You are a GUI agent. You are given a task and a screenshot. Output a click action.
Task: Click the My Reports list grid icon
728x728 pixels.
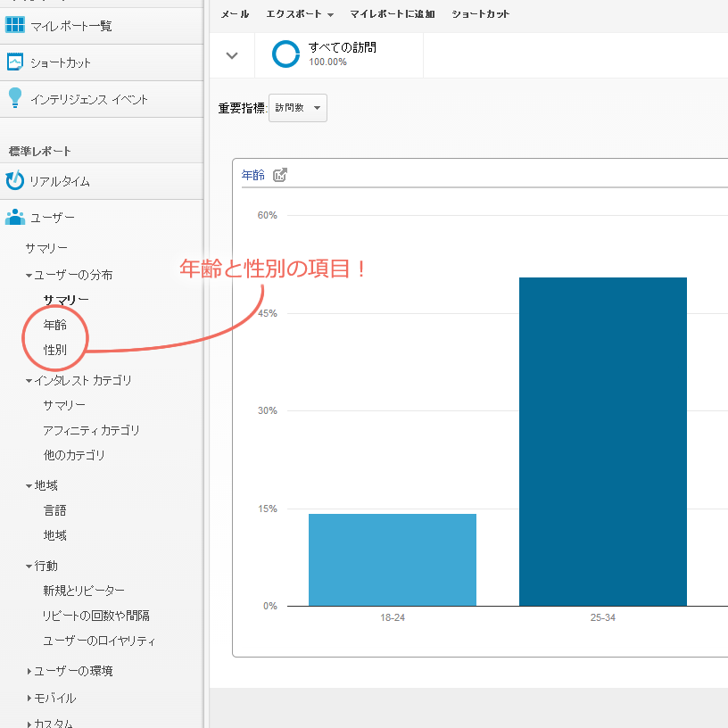[x=15, y=26]
